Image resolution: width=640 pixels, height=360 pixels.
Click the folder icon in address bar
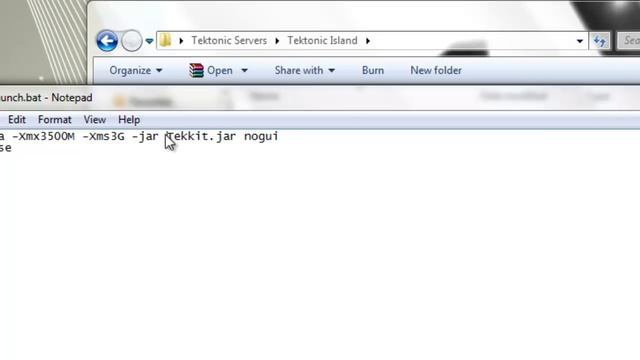(x=165, y=40)
